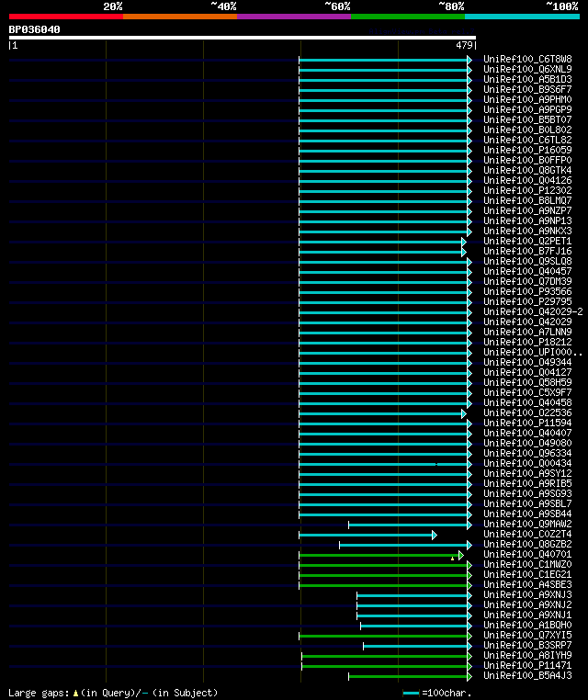Select the UniRef100_O22536 label

pos(527,413)
